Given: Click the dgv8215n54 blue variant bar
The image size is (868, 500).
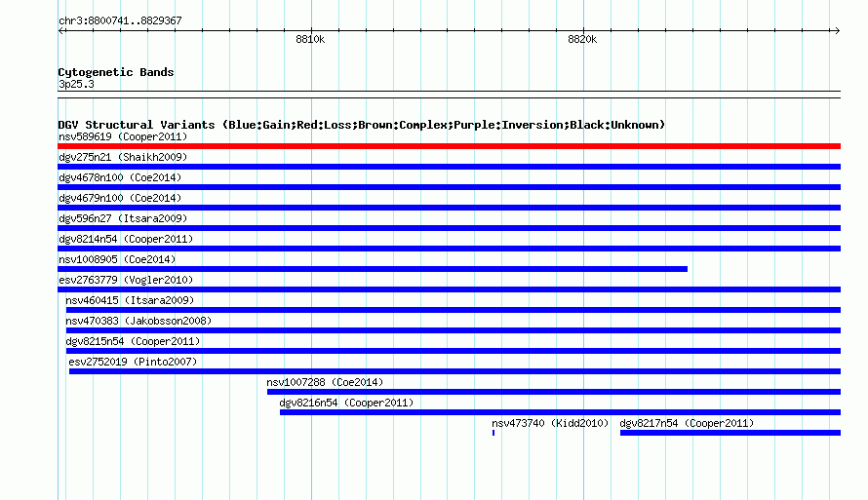Looking at the screenshot, I should point(454,351).
